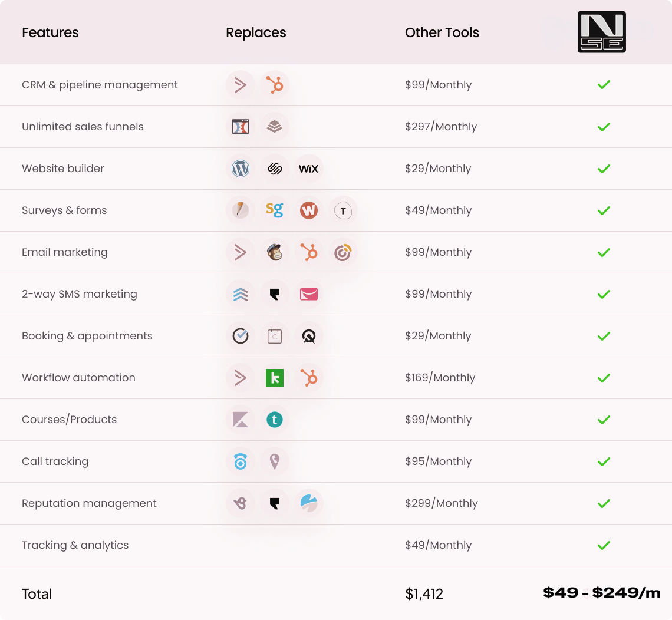Click the Squarespace icon
This screenshot has height=620, width=672.
pyautogui.click(x=275, y=169)
